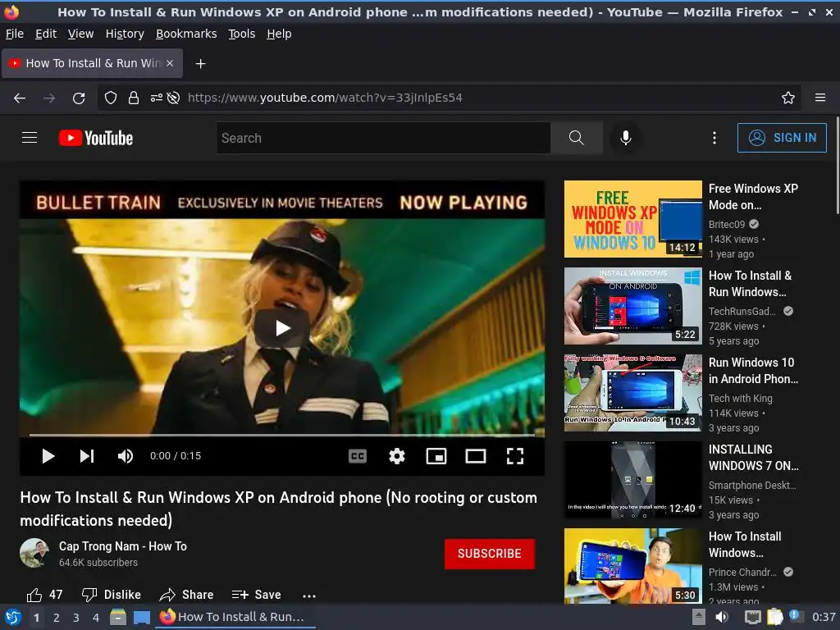
Task: Click the YouTube search field
Action: tap(384, 138)
